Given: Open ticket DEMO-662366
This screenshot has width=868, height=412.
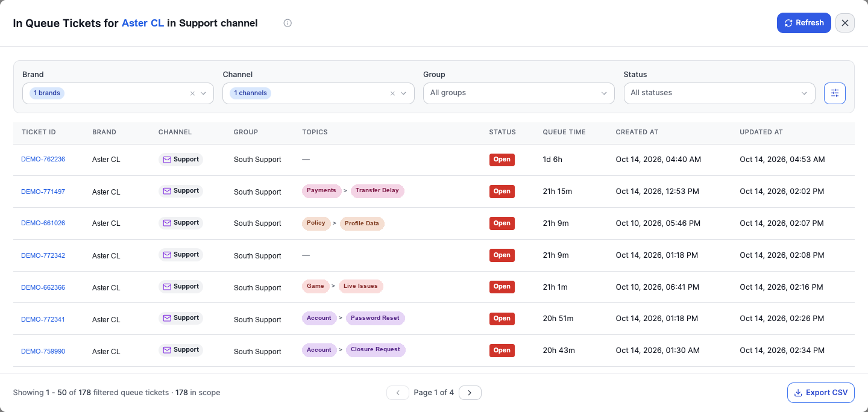Looking at the screenshot, I should click(43, 287).
